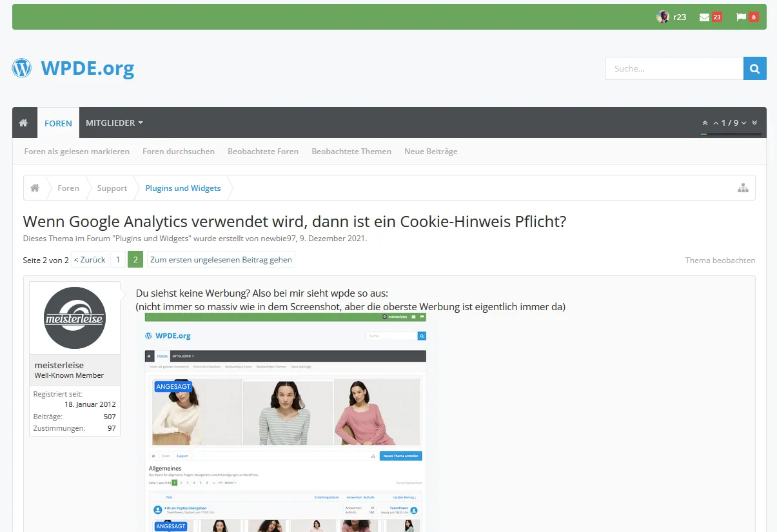Viewport: 777px width, 532px height.
Task: Switch to the Foren tab
Action: click(58, 123)
